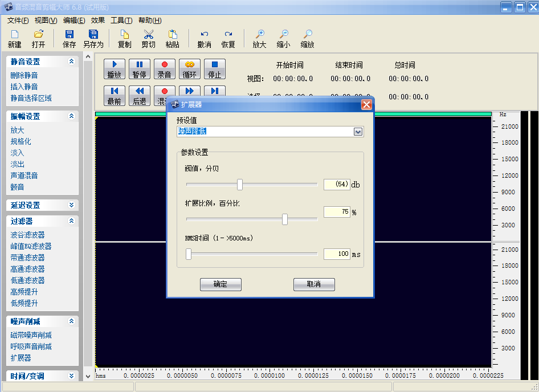This screenshot has height=392, width=539.
Task: Click the 剪切 (Cut) scissors icon
Action: pyautogui.click(x=148, y=35)
